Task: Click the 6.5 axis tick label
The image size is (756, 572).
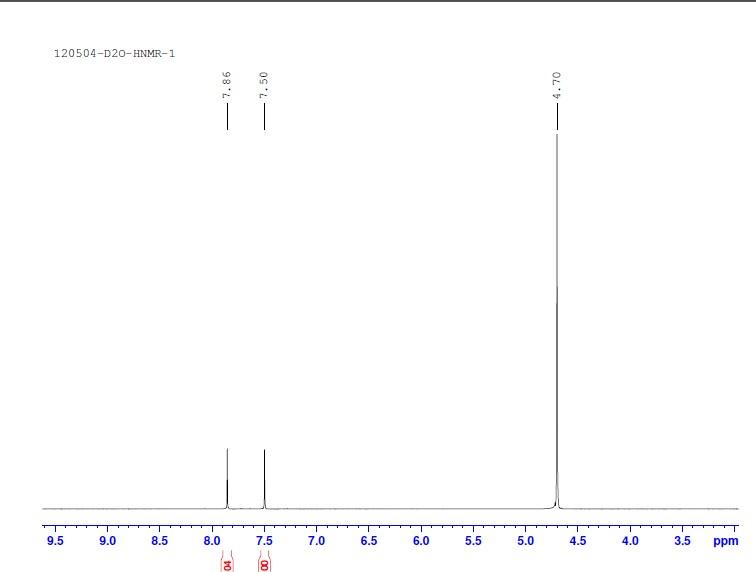Action: pos(369,541)
